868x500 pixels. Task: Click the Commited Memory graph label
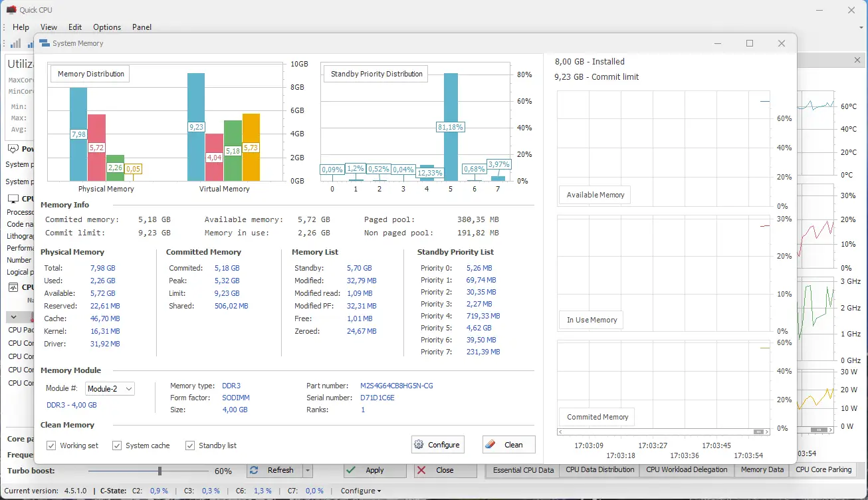click(597, 417)
